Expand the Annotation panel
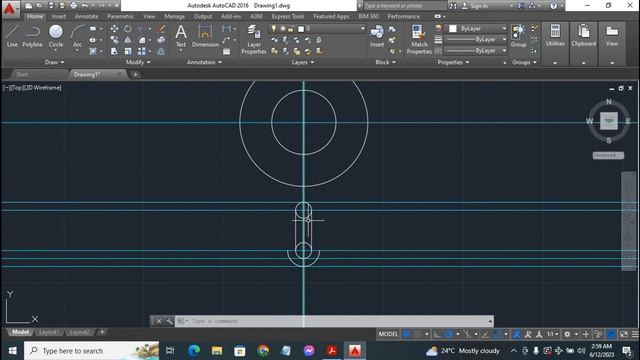640x360 pixels. [204, 62]
